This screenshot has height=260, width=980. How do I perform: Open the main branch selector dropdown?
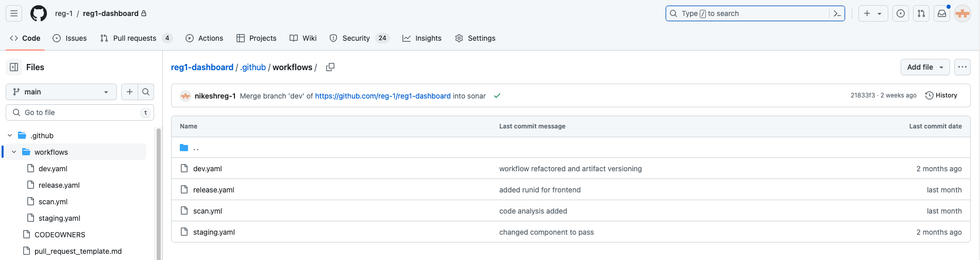(x=61, y=92)
